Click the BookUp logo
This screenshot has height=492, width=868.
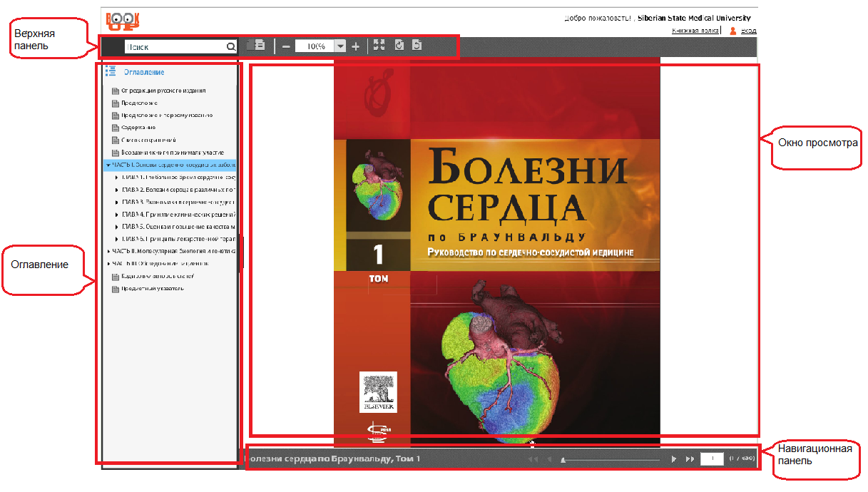coord(122,21)
